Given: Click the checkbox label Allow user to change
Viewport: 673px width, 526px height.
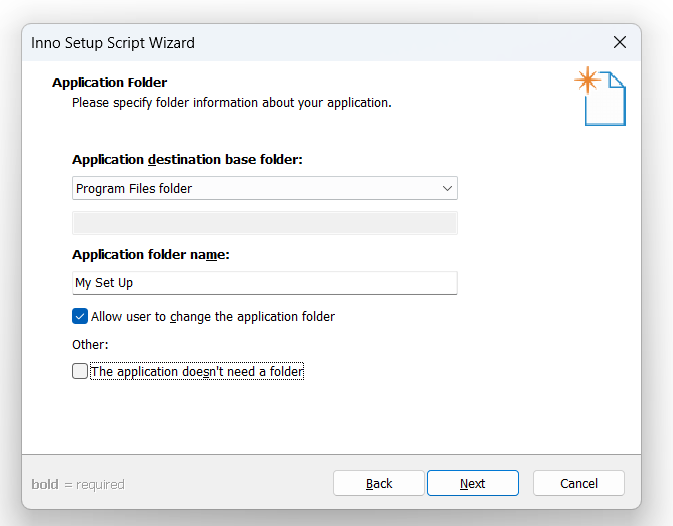Looking at the screenshot, I should pyautogui.click(x=213, y=317).
